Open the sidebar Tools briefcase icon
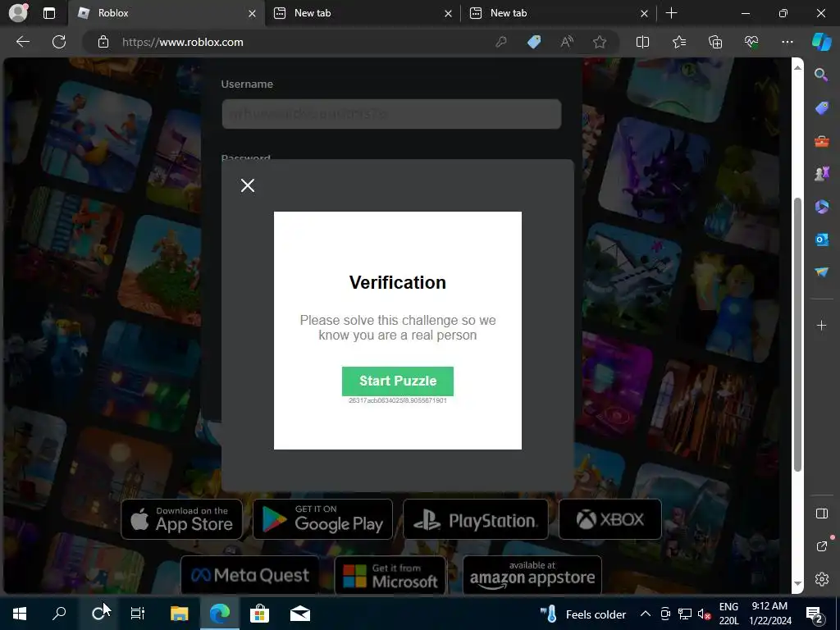 (821, 141)
